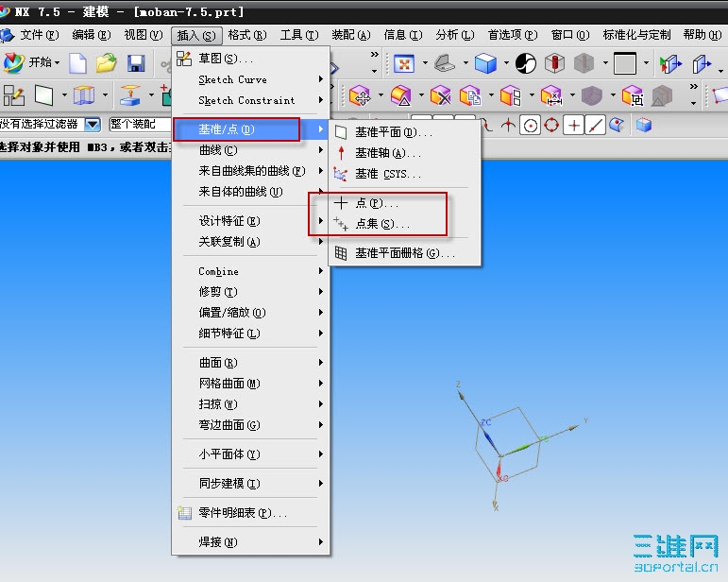Choose 基准平面栅格(G) entry
This screenshot has height=582, width=728.
coord(404,253)
